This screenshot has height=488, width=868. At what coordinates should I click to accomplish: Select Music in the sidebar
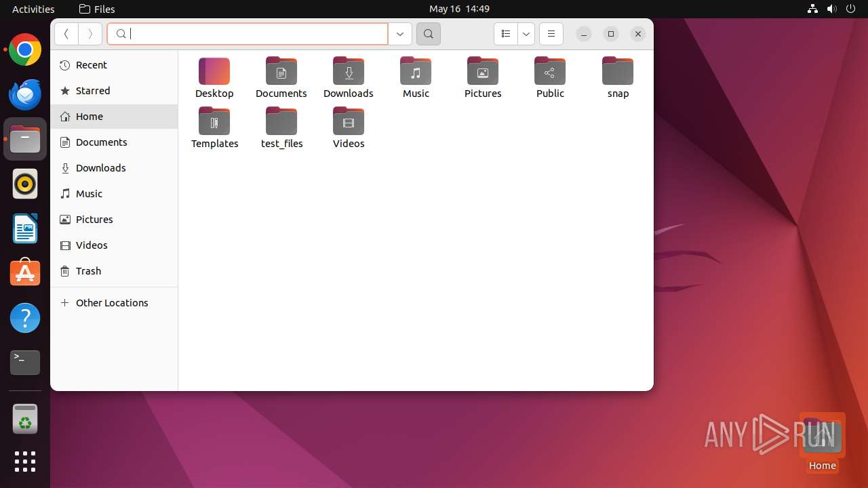[114, 194]
